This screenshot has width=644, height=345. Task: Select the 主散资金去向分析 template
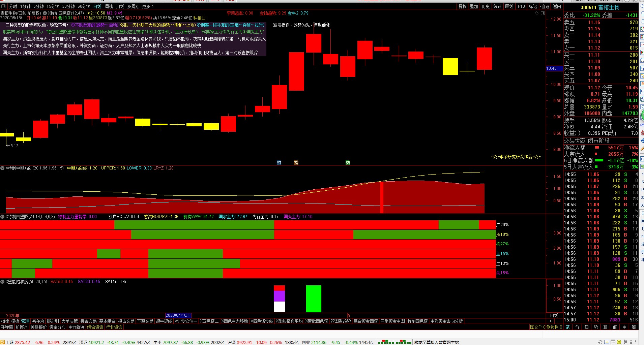pos(446,321)
